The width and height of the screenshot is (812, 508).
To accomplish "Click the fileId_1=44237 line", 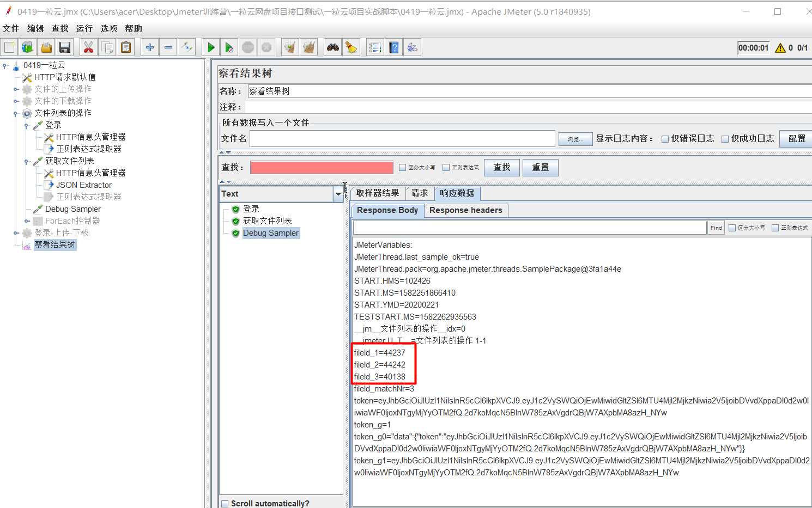I will click(380, 352).
